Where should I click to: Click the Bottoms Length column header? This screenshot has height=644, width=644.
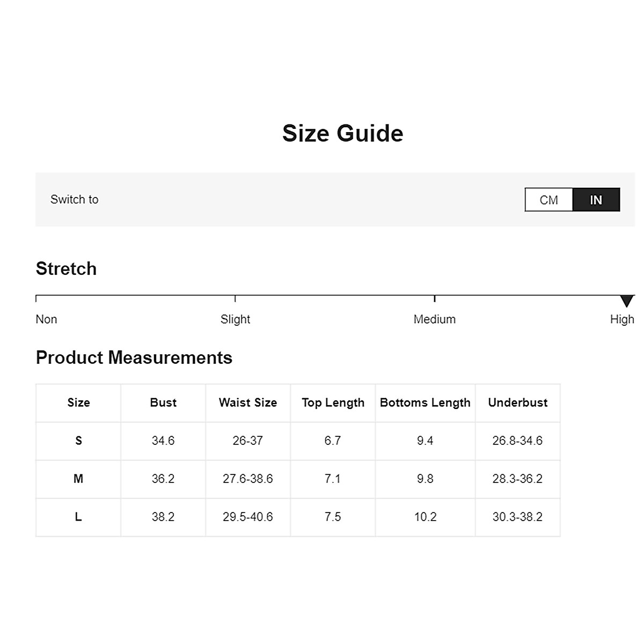pos(425,402)
